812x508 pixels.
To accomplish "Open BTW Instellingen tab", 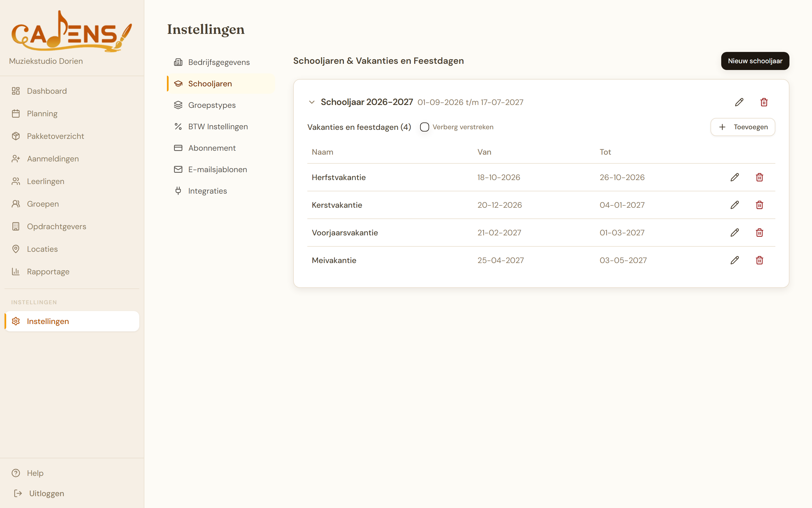I will point(221,127).
